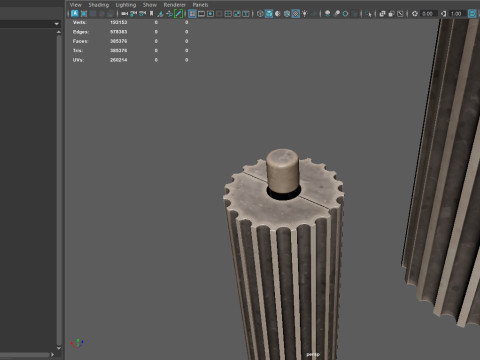Click the Smooth Shade All icon
Viewport: 480px width, 360px height.
[269, 13]
